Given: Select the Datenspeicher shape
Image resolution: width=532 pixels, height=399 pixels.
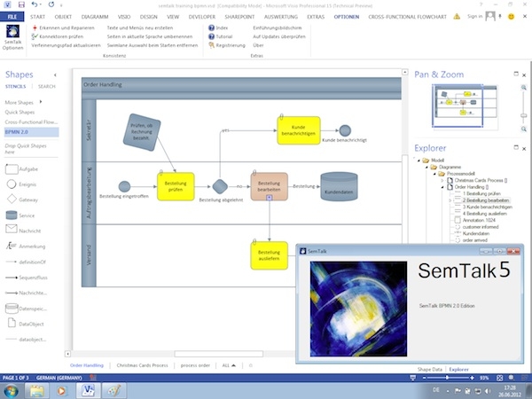Looking at the screenshot, I should [26, 309].
